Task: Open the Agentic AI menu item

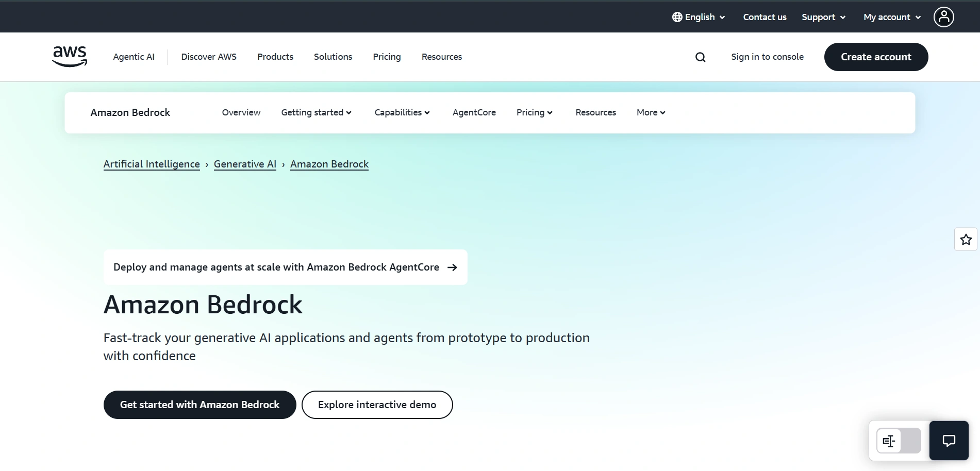Action: 134,57
